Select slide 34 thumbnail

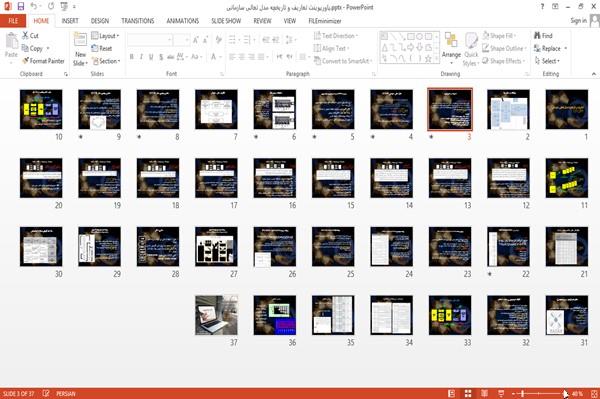[391, 315]
